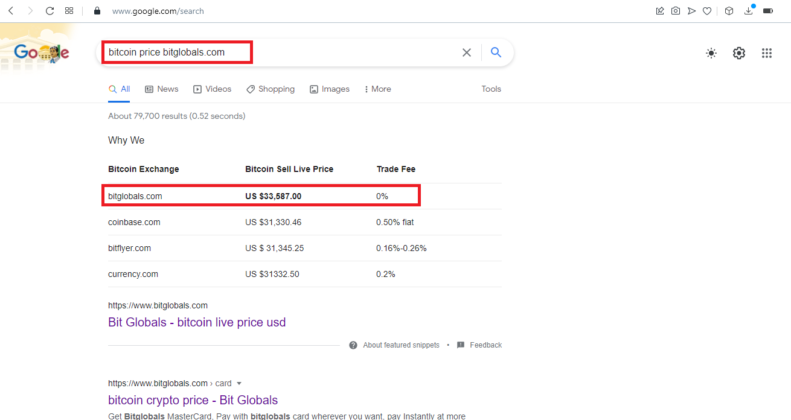
Task: Toggle dark theme sun icon
Action: coord(711,53)
